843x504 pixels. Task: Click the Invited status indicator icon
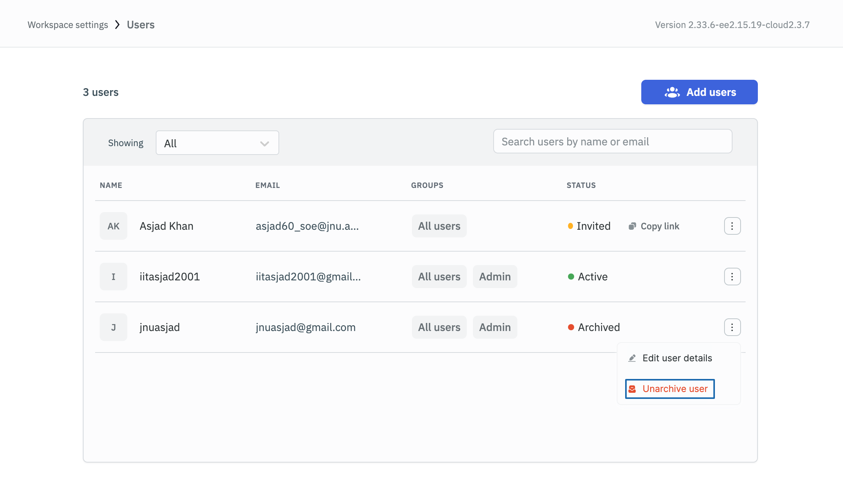click(570, 226)
